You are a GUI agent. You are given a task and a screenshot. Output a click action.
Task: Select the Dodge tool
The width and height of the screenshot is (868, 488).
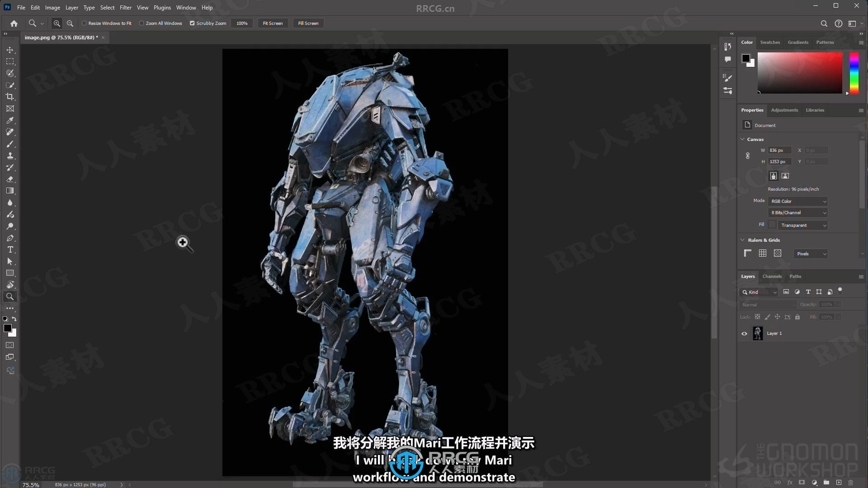pyautogui.click(x=10, y=226)
